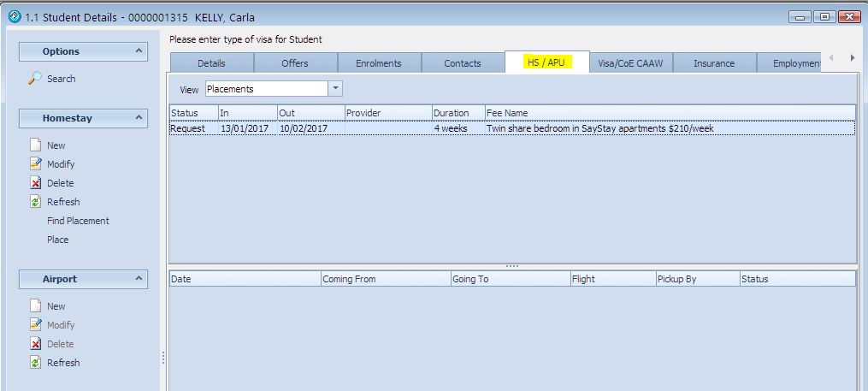The width and height of the screenshot is (868, 391).
Task: Select the Request placement row
Action: tap(511, 128)
